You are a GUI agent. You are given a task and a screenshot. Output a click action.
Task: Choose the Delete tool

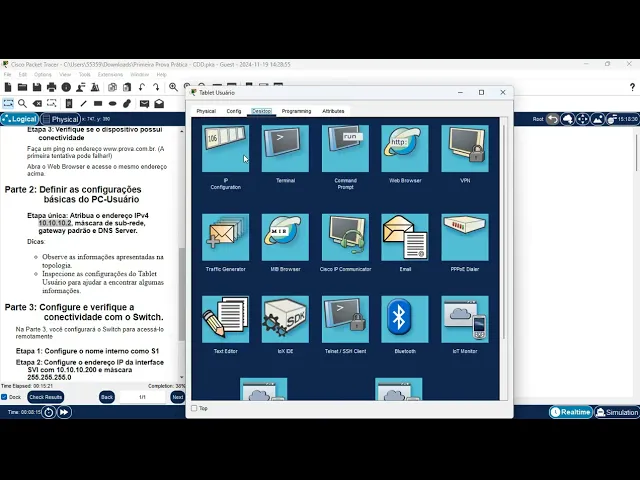tap(37, 104)
